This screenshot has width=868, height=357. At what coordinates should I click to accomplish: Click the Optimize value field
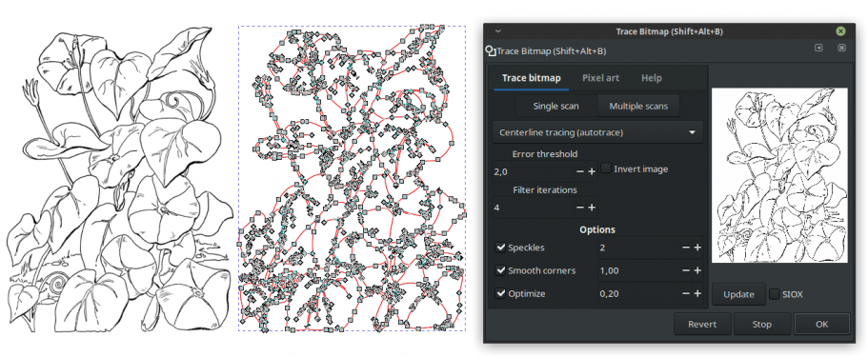638,294
